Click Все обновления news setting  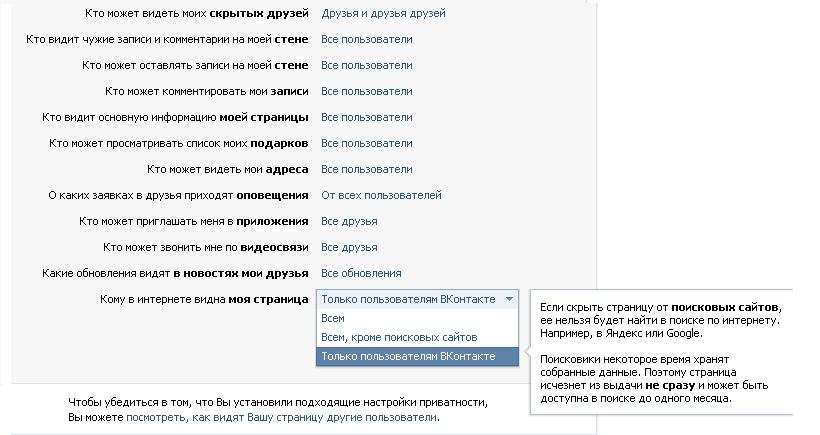[x=361, y=273]
